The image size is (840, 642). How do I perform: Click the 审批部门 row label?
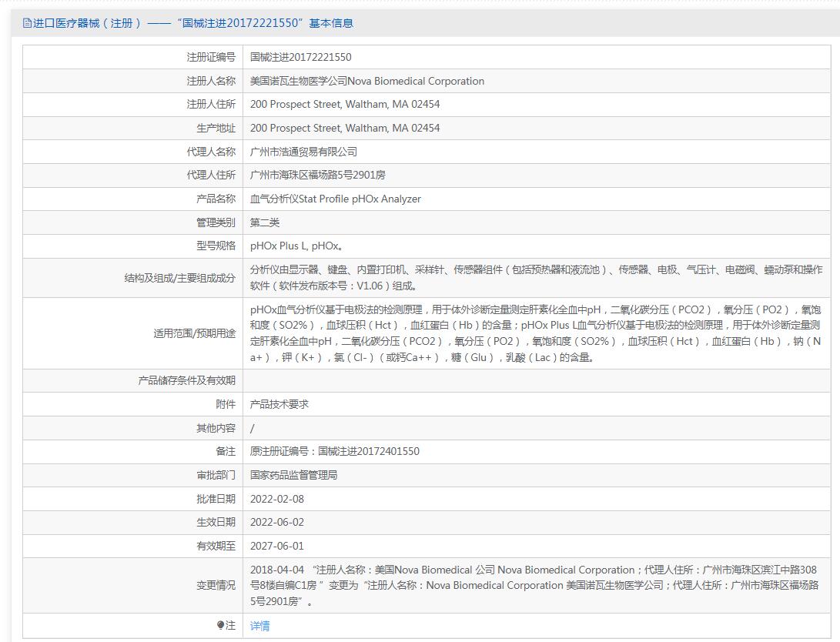coord(216,475)
